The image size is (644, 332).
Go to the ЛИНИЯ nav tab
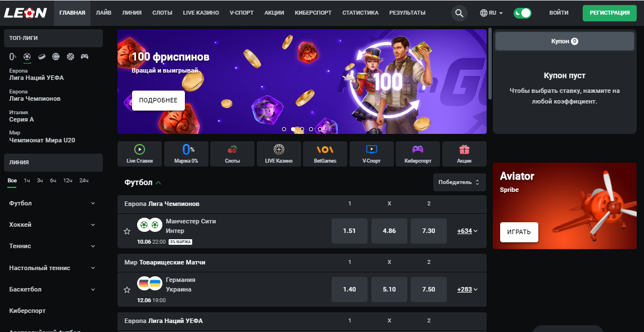132,13
